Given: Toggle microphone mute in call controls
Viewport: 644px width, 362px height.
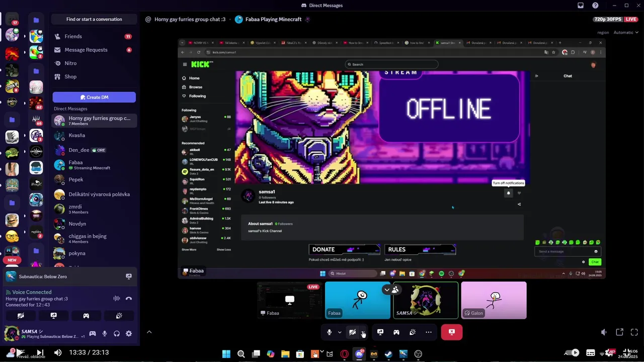Looking at the screenshot, I should 329,332.
